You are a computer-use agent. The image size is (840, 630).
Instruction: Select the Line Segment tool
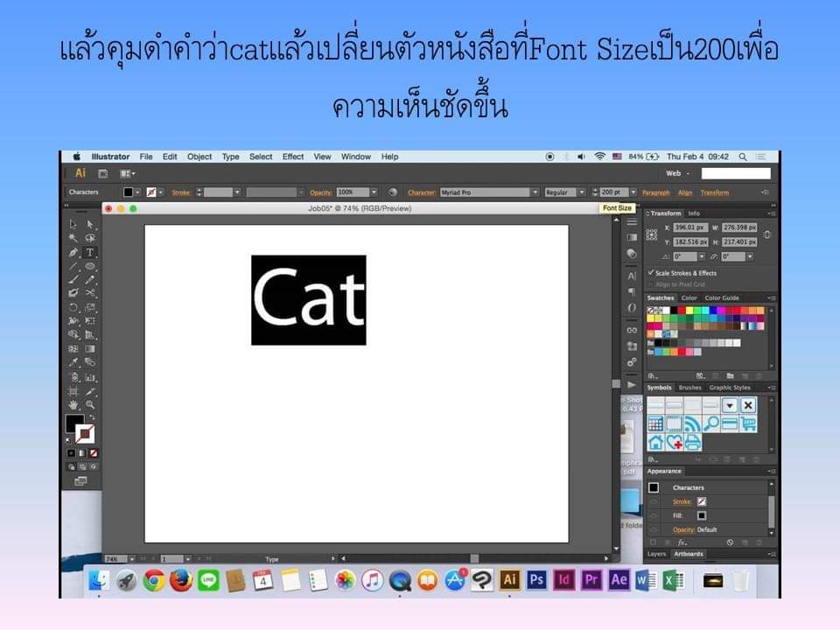point(73,266)
